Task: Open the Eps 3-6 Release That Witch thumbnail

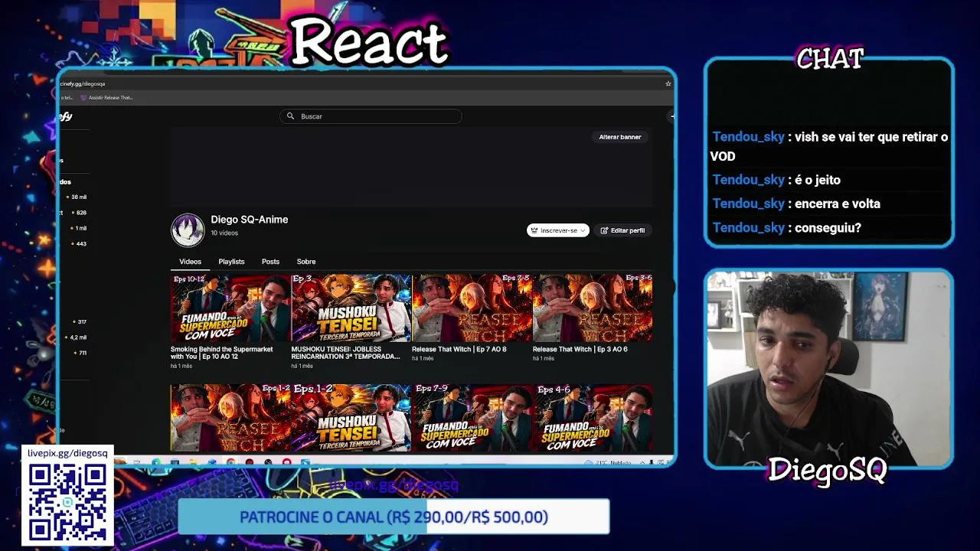Action: tap(593, 308)
